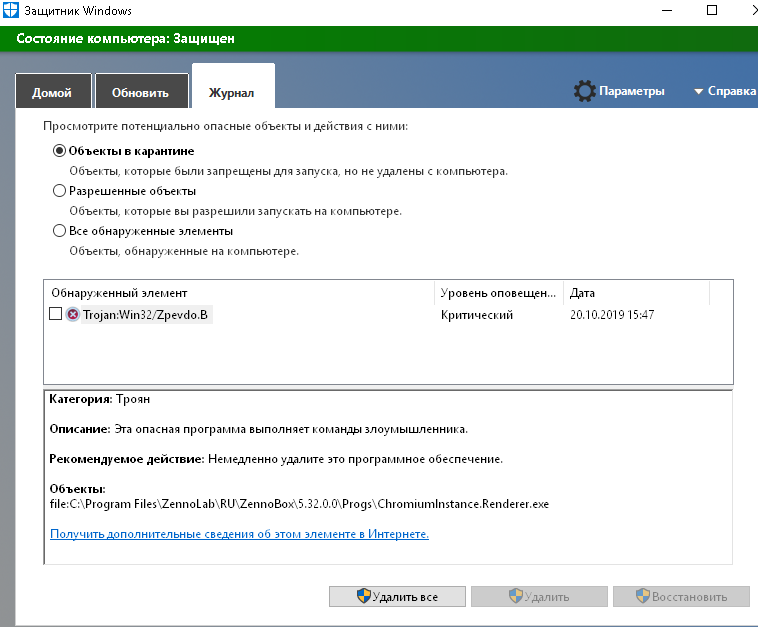Click the red threat icon beside Trojan:Win32/Zpevdo.B
This screenshot has width=758, height=627.
click(73, 315)
